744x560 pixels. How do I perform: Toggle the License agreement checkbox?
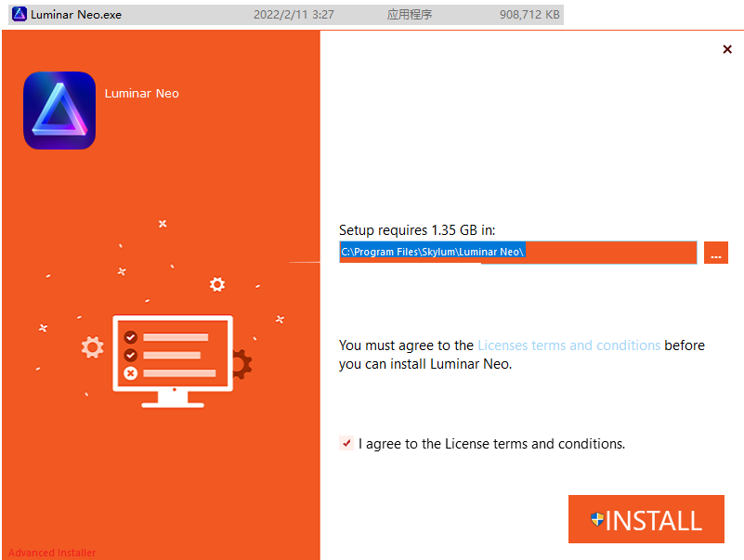(x=346, y=444)
